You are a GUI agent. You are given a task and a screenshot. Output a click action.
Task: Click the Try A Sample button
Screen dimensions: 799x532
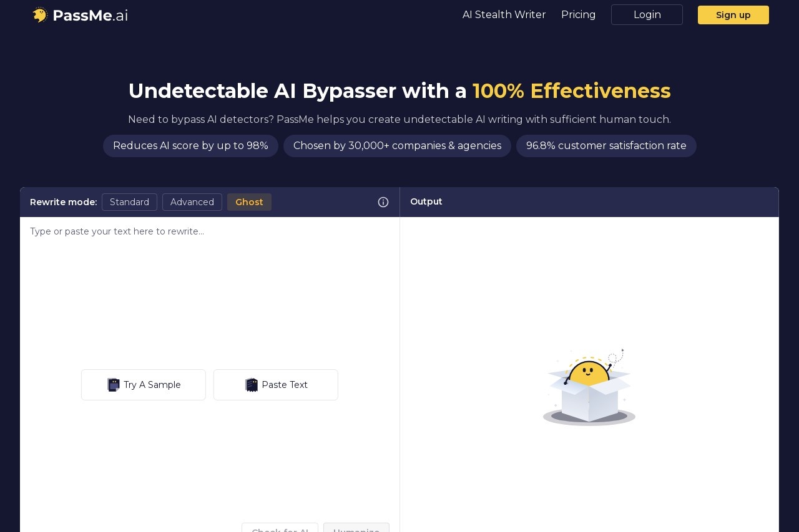[x=144, y=385]
